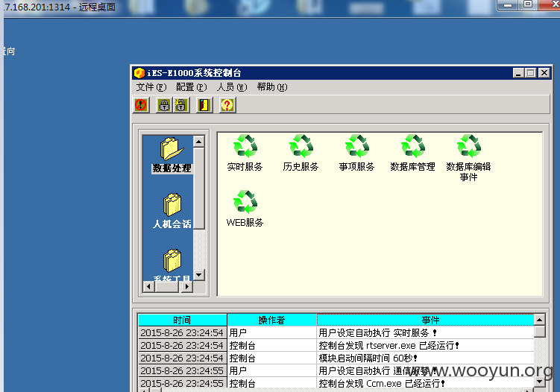560x392 pixels.
Task: Click the sidebar vertical scrollbar thumb
Action: [199, 189]
